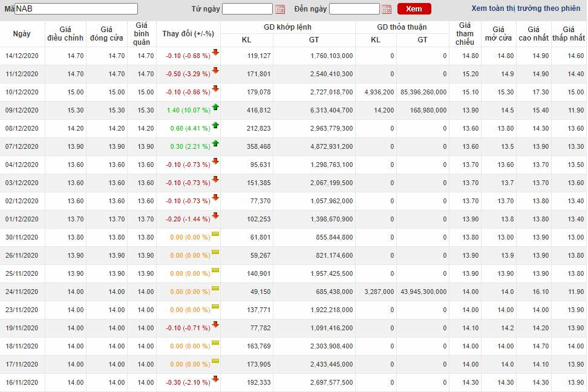Click the green up arrow for 08/12/2020
Viewport: 588px width, 392px height.
(215, 125)
